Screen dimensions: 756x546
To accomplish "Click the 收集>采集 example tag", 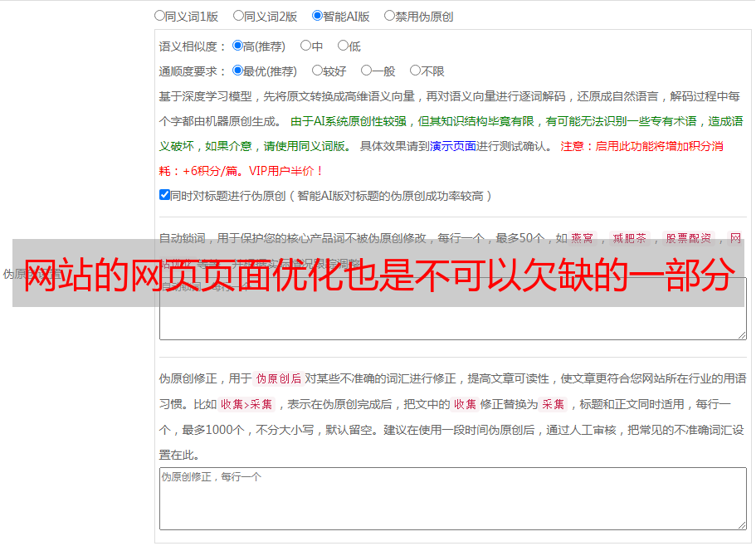I will tap(246, 404).
